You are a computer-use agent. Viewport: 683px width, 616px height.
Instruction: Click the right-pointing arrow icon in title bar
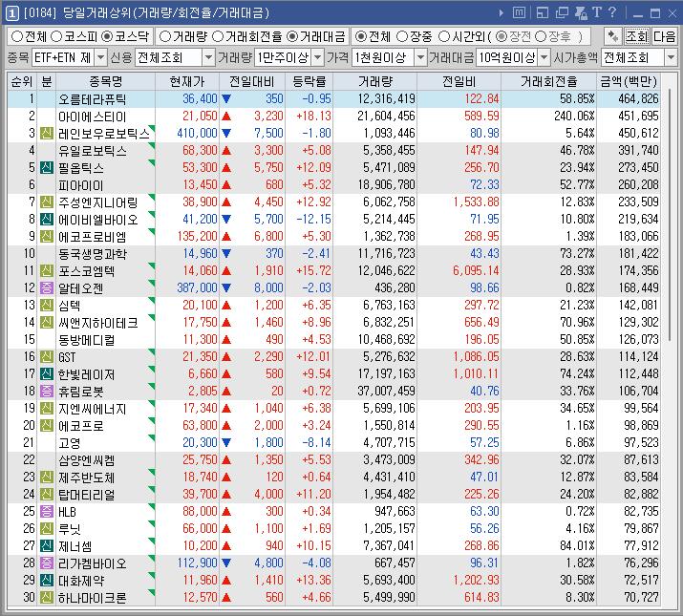pos(502,13)
